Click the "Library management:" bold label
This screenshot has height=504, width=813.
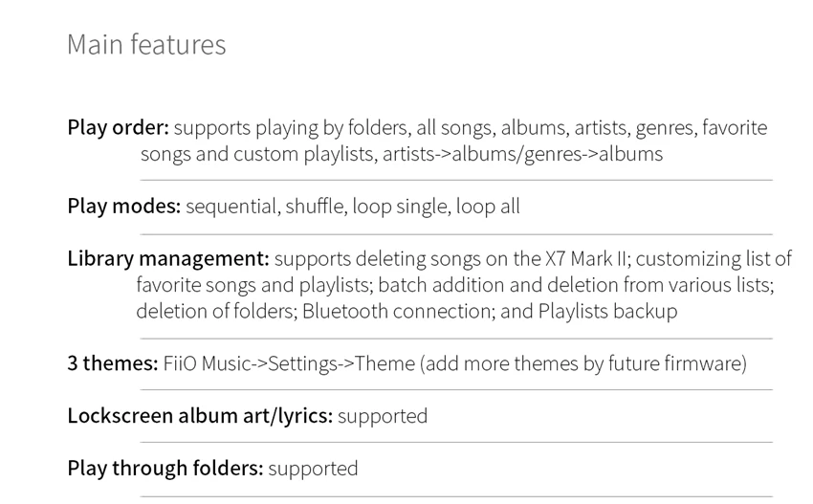coord(167,259)
